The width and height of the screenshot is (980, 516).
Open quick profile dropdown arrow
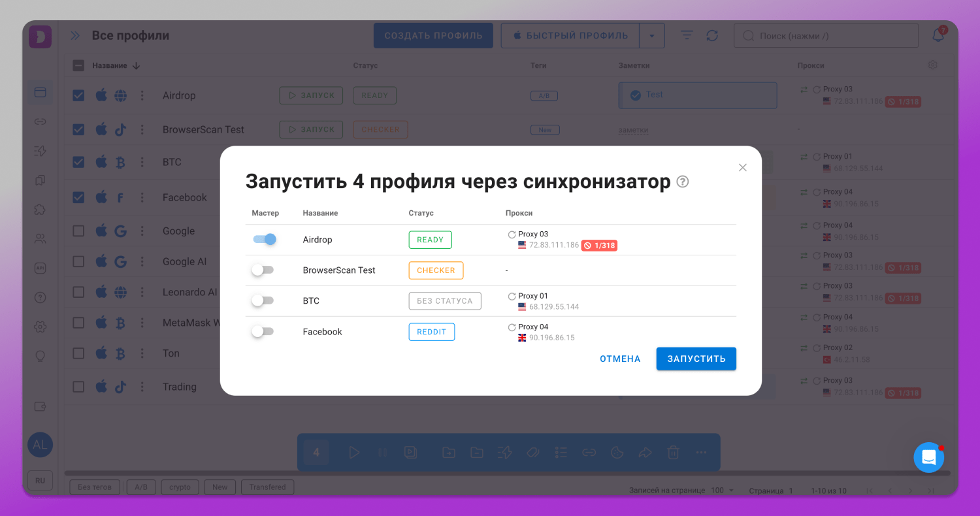(x=651, y=36)
